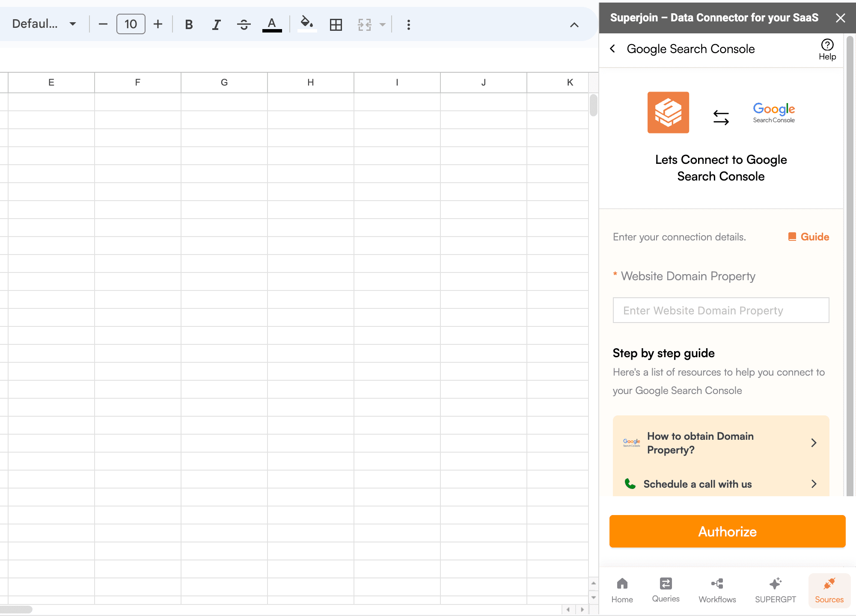The image size is (856, 616).
Task: Click the Website Domain Property input field
Action: [x=721, y=310]
